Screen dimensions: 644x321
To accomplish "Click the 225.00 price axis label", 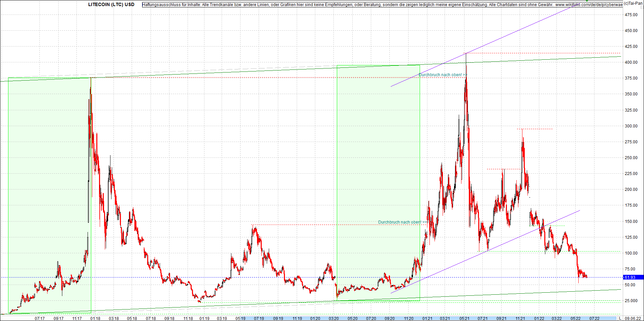I will [x=631, y=174].
